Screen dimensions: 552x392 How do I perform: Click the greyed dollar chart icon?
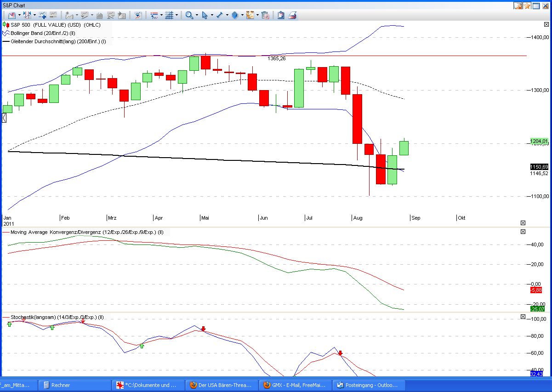click(x=122, y=15)
